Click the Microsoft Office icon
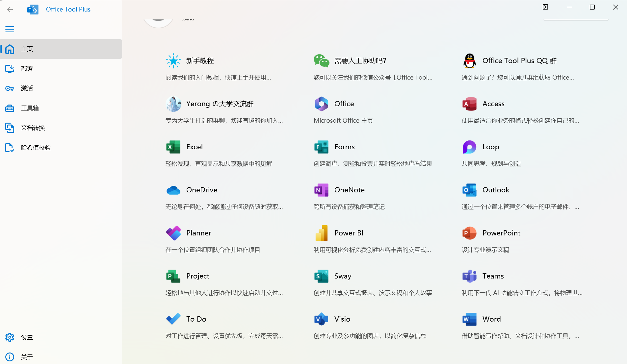The height and width of the screenshot is (364, 627). point(322,104)
